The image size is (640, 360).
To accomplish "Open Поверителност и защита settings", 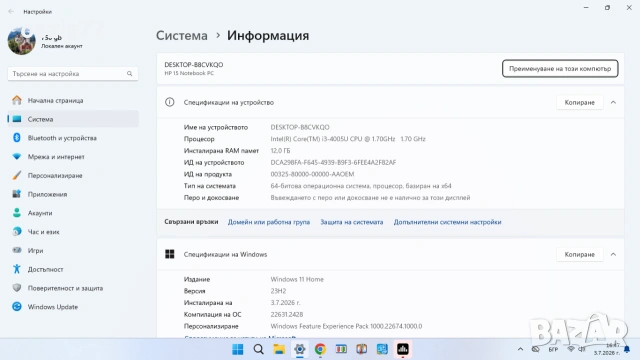I will [73, 288].
